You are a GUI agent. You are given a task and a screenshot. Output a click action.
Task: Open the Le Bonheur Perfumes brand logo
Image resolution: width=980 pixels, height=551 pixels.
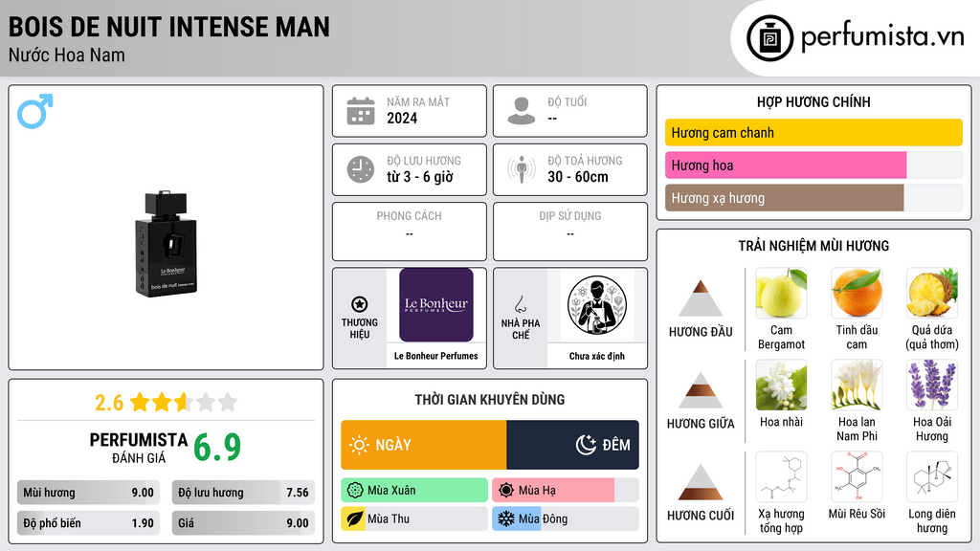point(436,305)
